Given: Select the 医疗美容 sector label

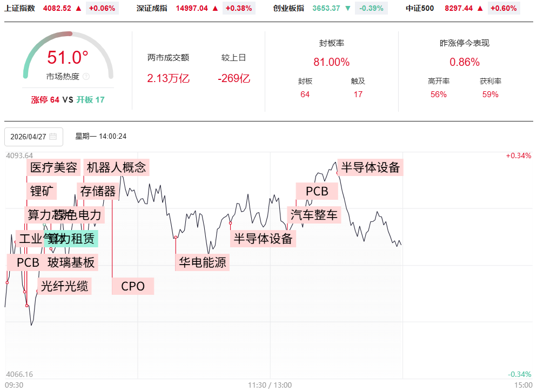Looking at the screenshot, I should click(x=53, y=167).
